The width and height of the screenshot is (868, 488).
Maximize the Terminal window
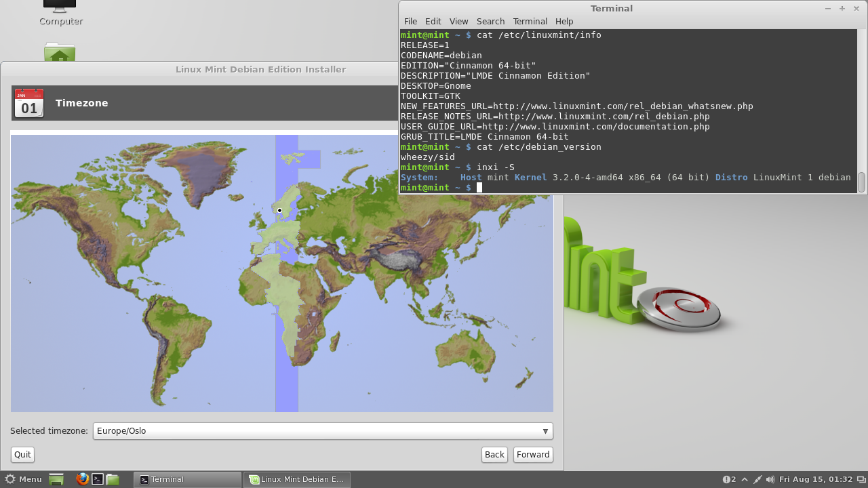842,8
